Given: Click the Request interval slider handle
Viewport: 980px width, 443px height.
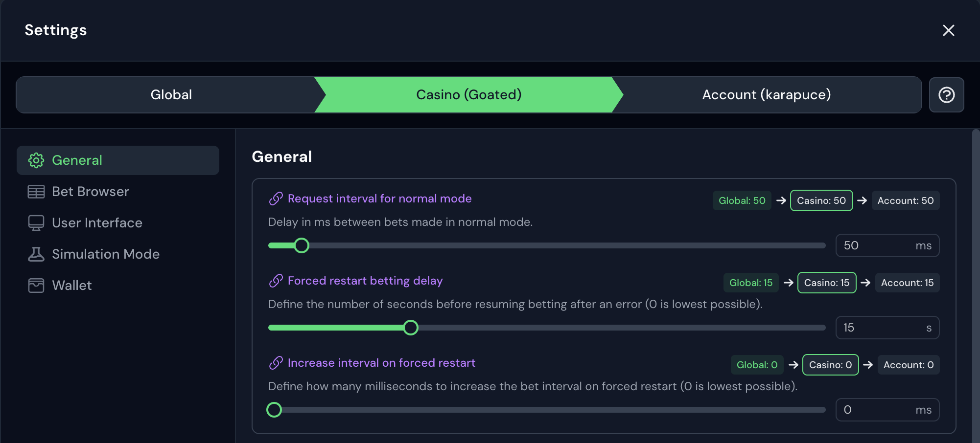Looking at the screenshot, I should pos(302,245).
